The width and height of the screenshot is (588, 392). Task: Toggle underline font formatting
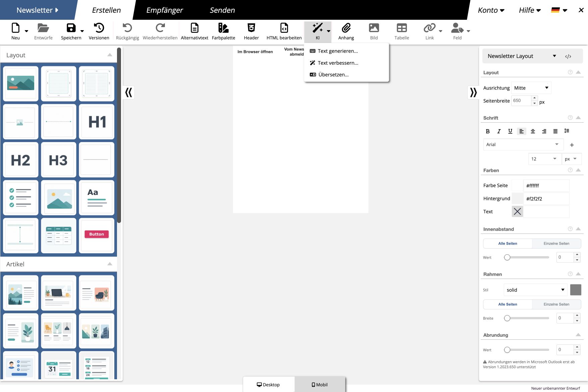510,131
